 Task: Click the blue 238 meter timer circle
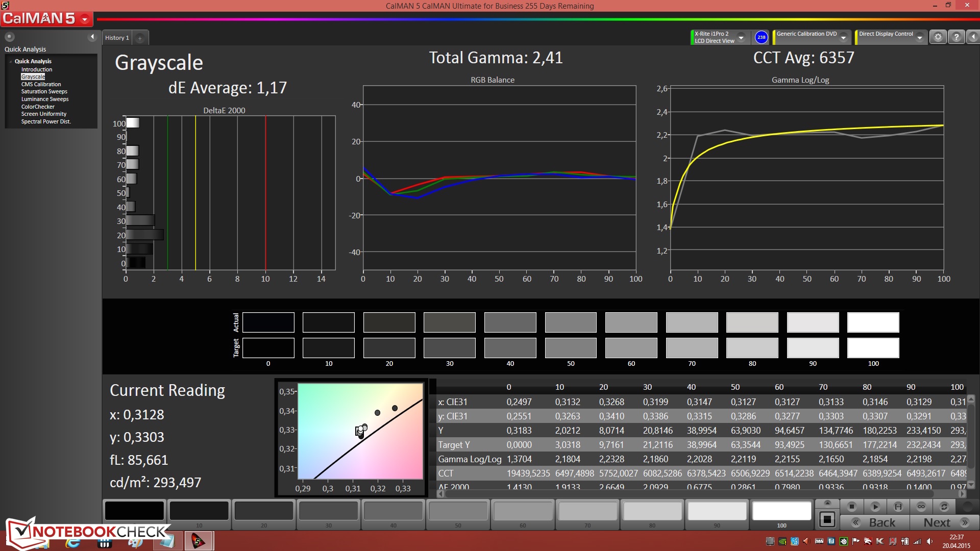[x=761, y=37]
